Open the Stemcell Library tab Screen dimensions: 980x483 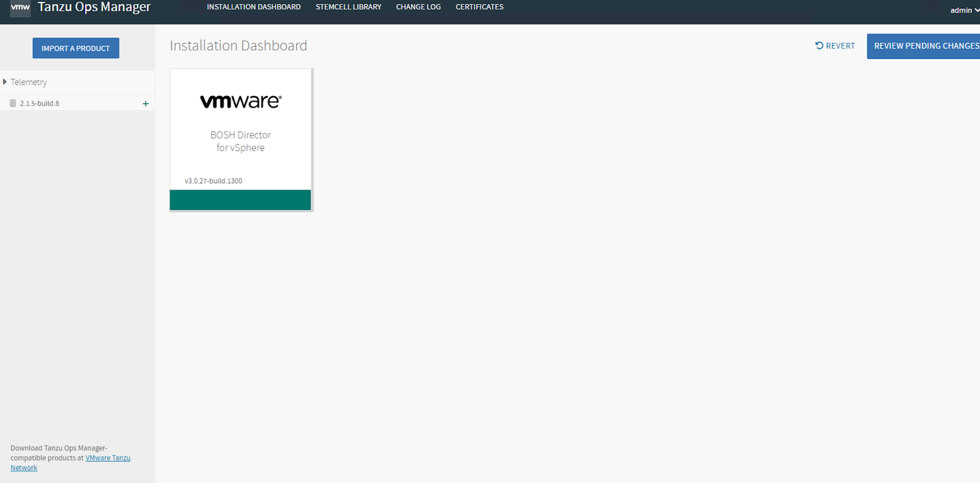[349, 7]
